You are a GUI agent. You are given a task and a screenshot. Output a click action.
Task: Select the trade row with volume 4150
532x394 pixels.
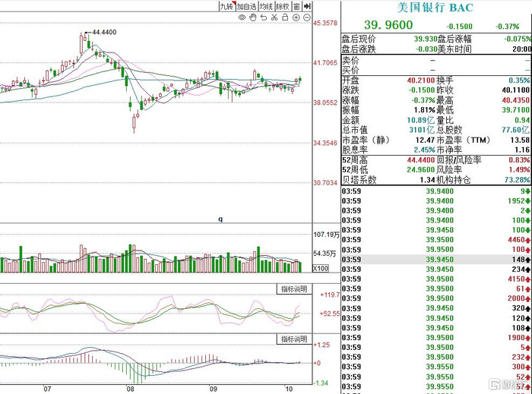click(x=436, y=279)
